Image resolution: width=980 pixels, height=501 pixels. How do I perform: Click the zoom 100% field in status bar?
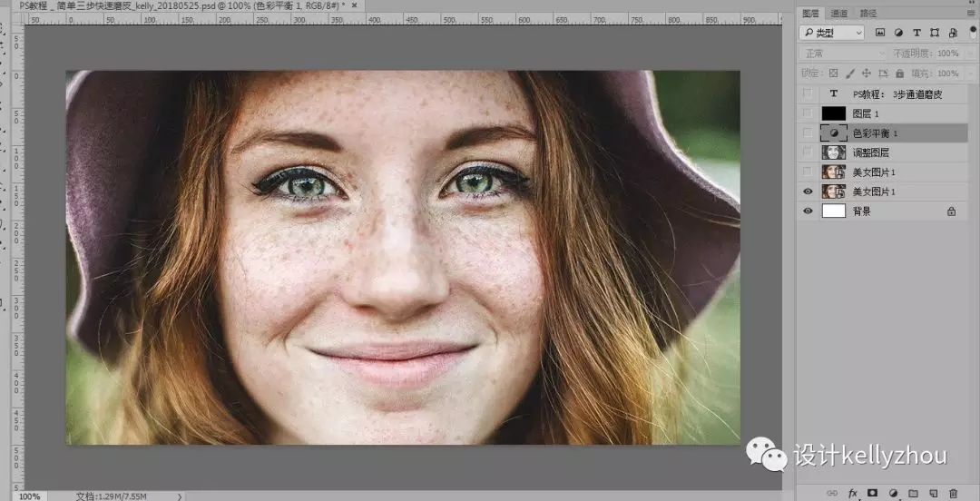29,496
